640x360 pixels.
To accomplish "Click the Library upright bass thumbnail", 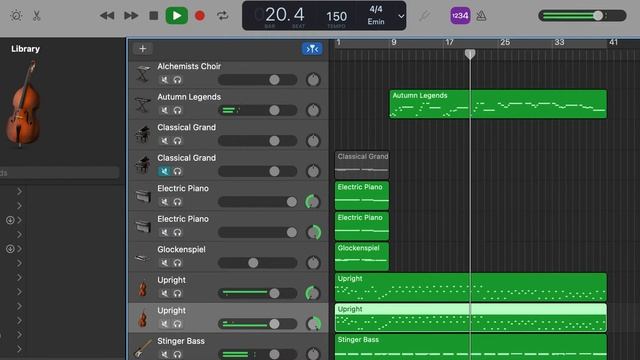I will tap(23, 104).
